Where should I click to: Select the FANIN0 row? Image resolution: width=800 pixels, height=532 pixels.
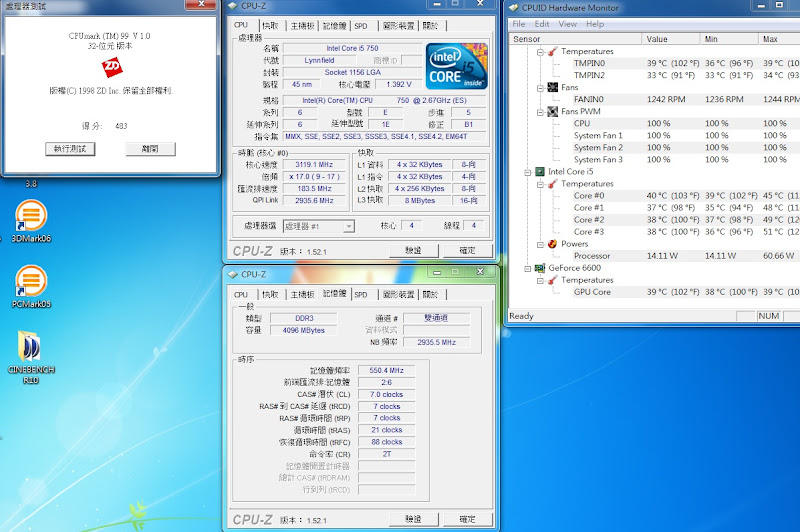(x=655, y=99)
